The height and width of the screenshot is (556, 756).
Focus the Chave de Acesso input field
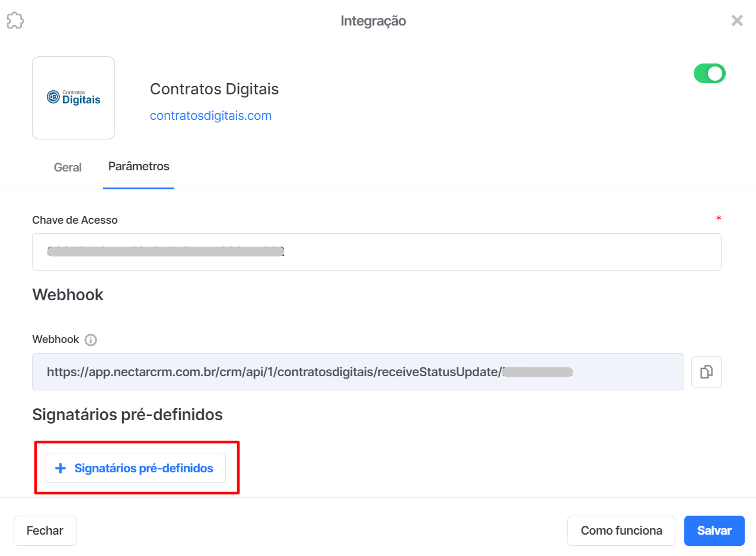tap(377, 252)
